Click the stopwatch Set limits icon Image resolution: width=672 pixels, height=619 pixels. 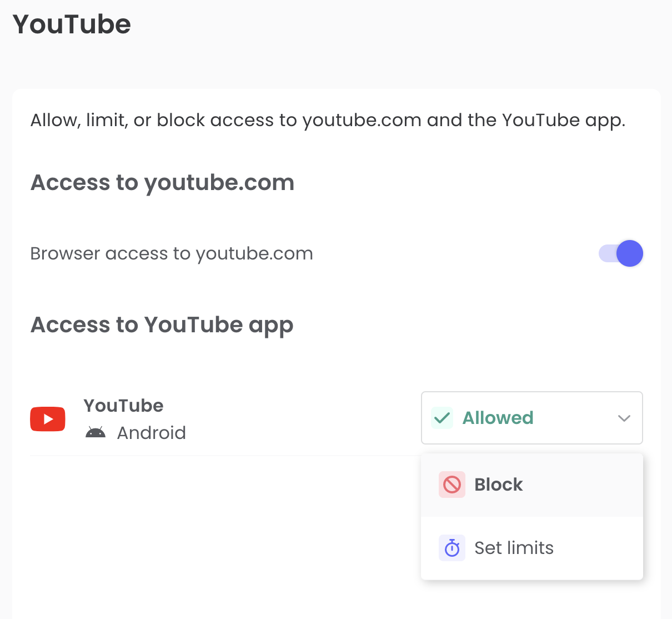click(452, 548)
